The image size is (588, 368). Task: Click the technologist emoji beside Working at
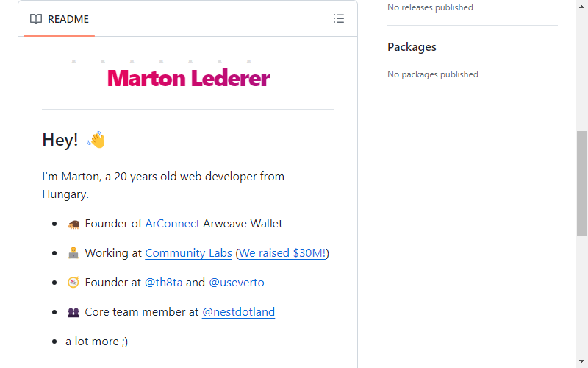tap(73, 253)
